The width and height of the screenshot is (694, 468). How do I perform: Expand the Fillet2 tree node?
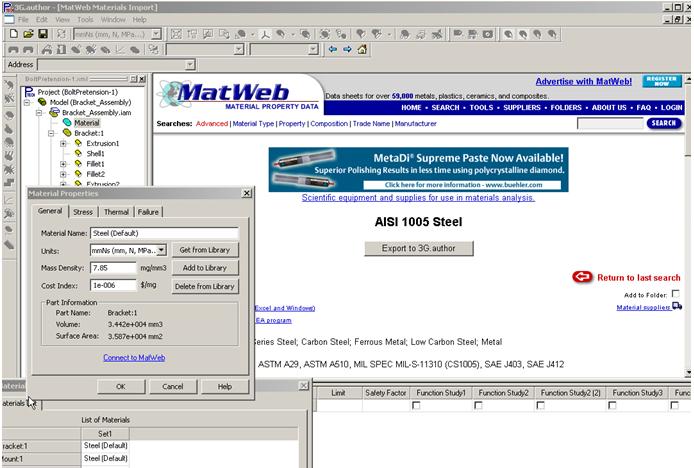pos(63,174)
